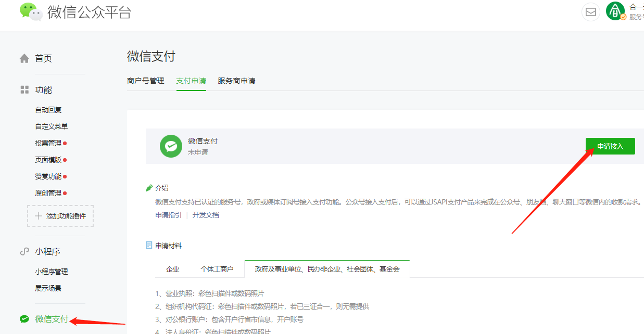Click the plus icon in 添加功能插件
644x334 pixels.
(38, 216)
